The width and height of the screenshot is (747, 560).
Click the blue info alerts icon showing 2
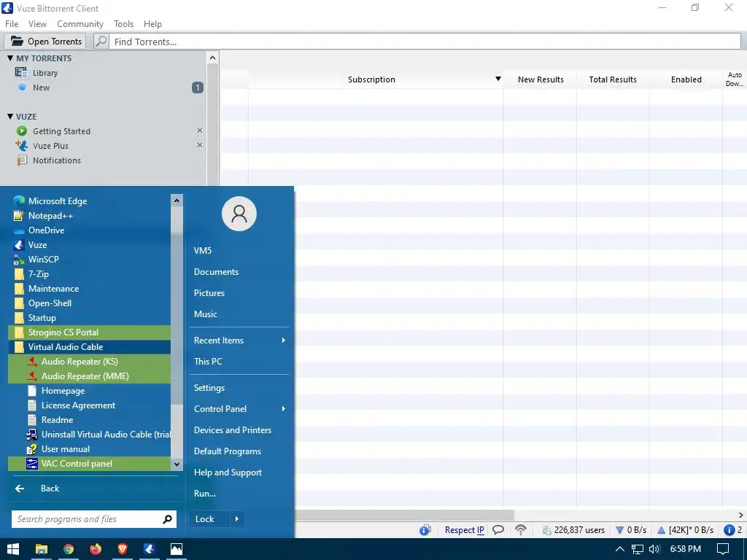coord(729,530)
